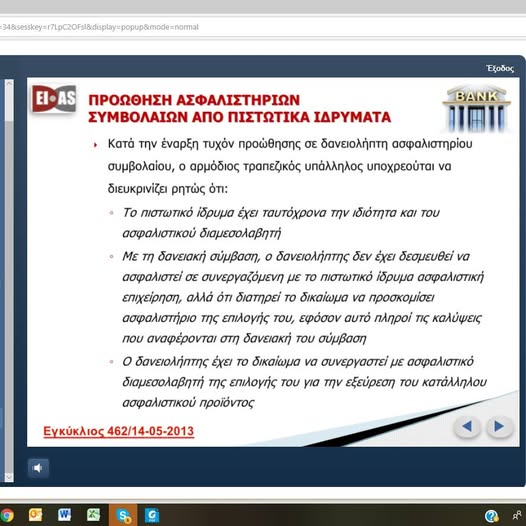Open the Εγκύκλιος 462/14-05-2013 link
The width and height of the screenshot is (526, 526).
pos(119,431)
